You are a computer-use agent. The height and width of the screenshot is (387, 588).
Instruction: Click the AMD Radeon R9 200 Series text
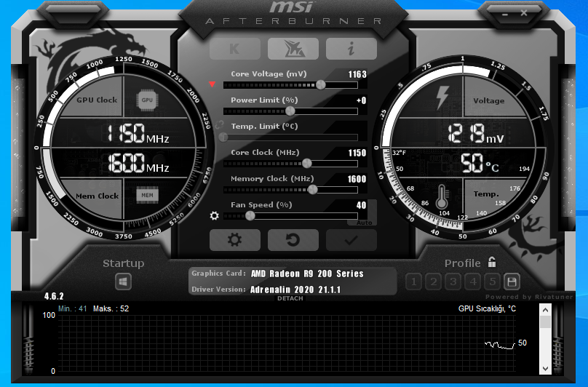tap(307, 274)
